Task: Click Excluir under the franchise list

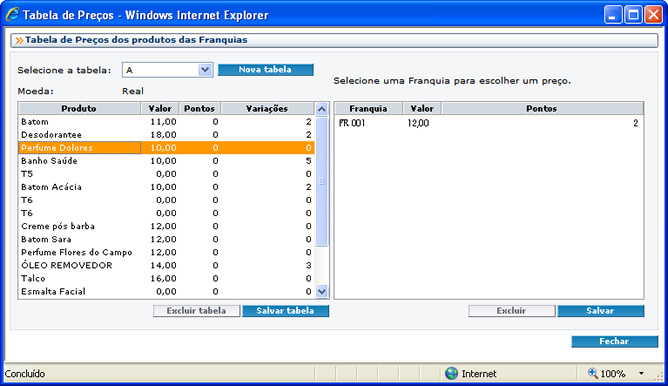Action: point(512,311)
